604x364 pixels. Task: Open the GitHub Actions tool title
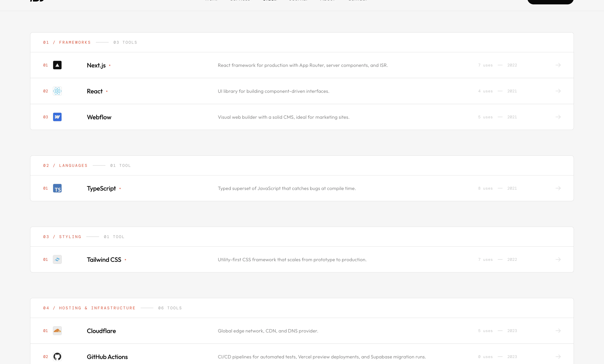pyautogui.click(x=107, y=357)
